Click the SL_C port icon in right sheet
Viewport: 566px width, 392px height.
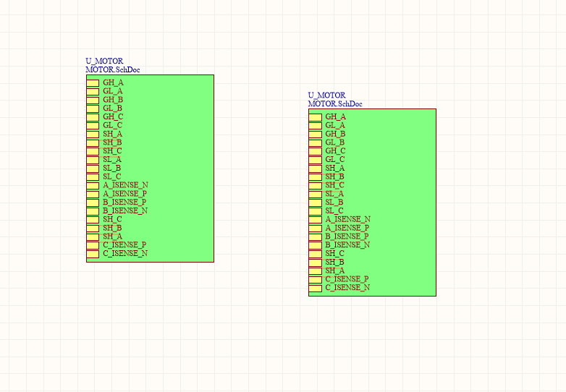[315, 211]
